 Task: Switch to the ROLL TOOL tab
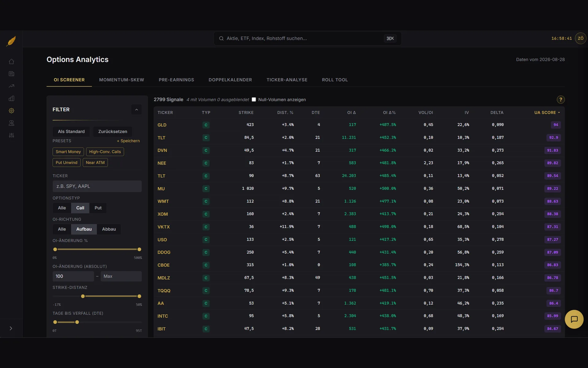[335, 80]
